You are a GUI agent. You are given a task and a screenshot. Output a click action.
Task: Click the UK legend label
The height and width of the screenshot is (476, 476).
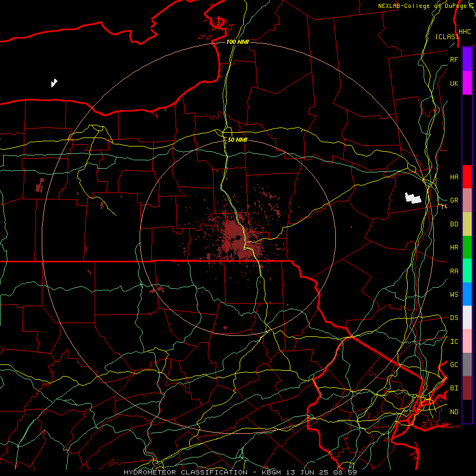[454, 83]
